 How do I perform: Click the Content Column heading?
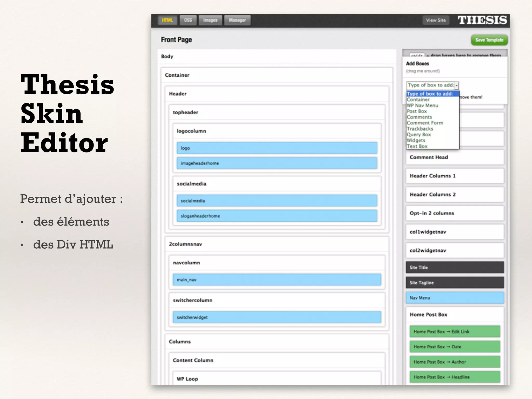pyautogui.click(x=193, y=361)
